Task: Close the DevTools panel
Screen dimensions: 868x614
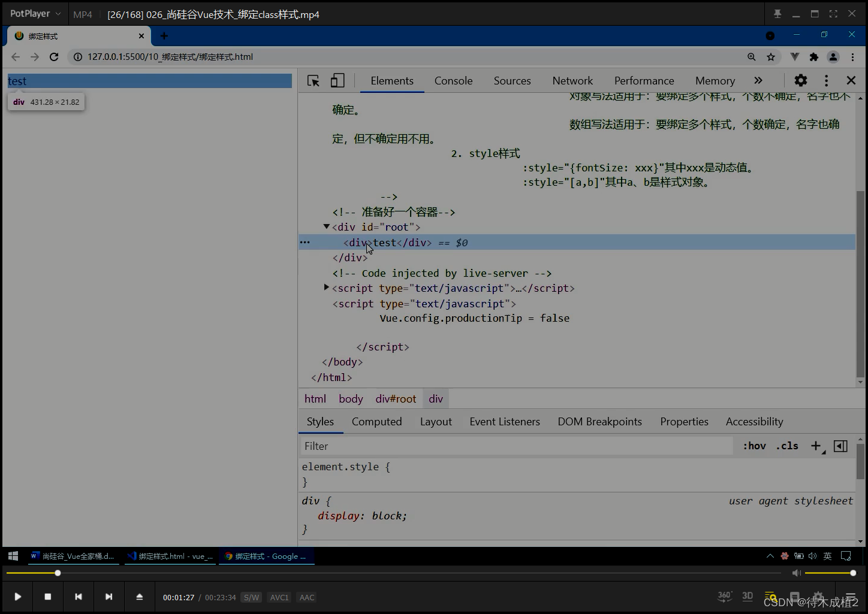Action: point(851,80)
